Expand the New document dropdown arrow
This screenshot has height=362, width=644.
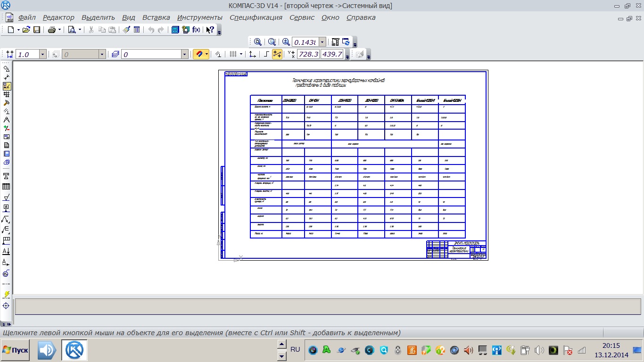coord(18,29)
